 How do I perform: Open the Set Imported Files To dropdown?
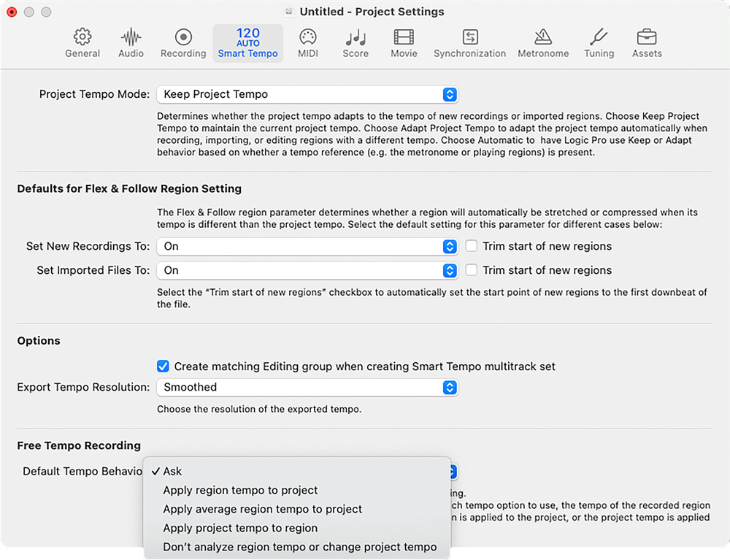coord(307,271)
